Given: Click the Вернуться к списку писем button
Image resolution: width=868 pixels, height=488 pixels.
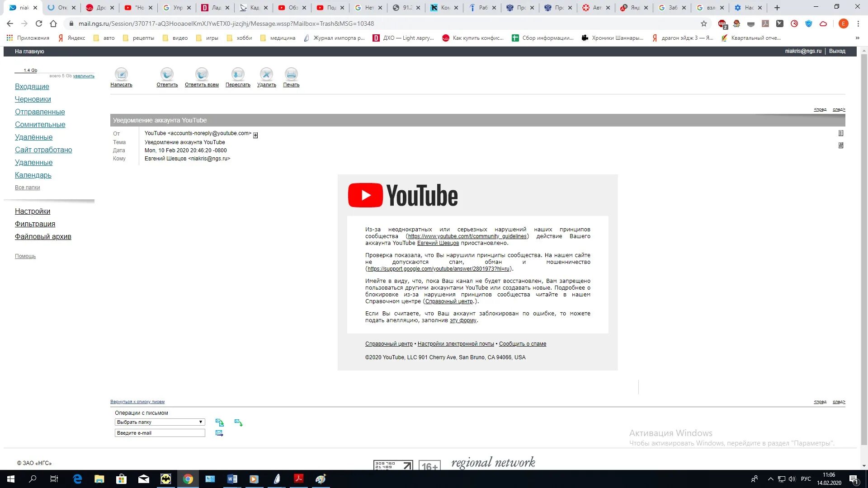Looking at the screenshot, I should click(x=137, y=401).
